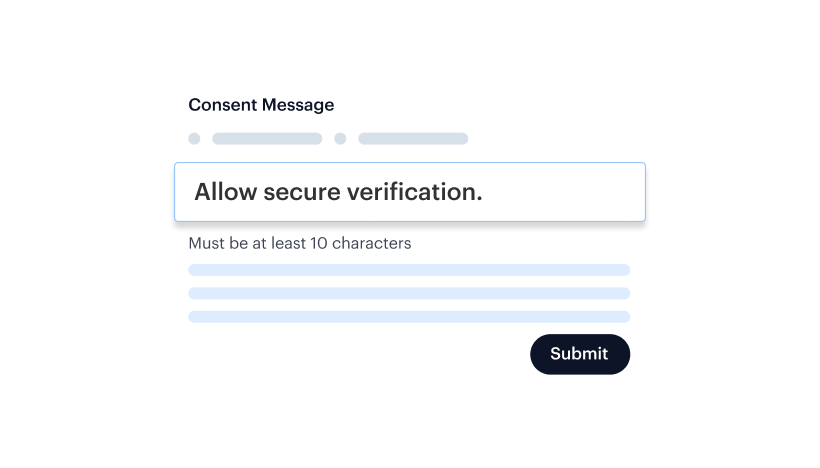Image resolution: width=820 pixels, height=468 pixels.
Task: Click the first light-blue placeholder line
Action: [409, 270]
